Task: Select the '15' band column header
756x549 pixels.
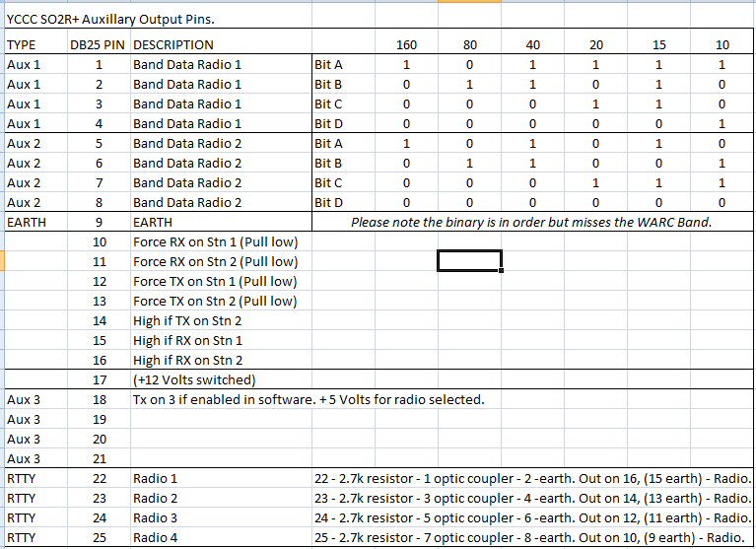Action: 658,44
